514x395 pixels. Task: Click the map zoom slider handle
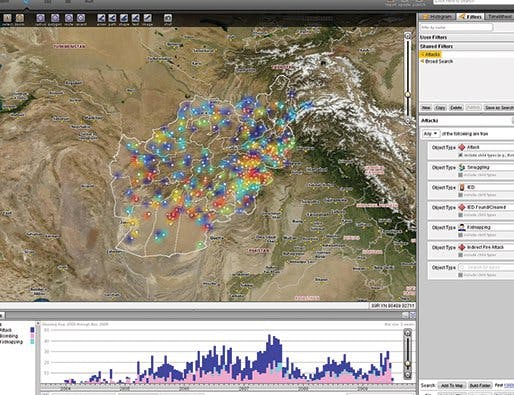408,95
